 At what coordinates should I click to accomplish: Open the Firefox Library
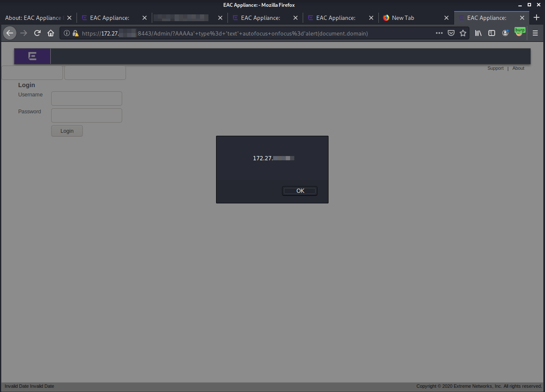[x=478, y=33]
